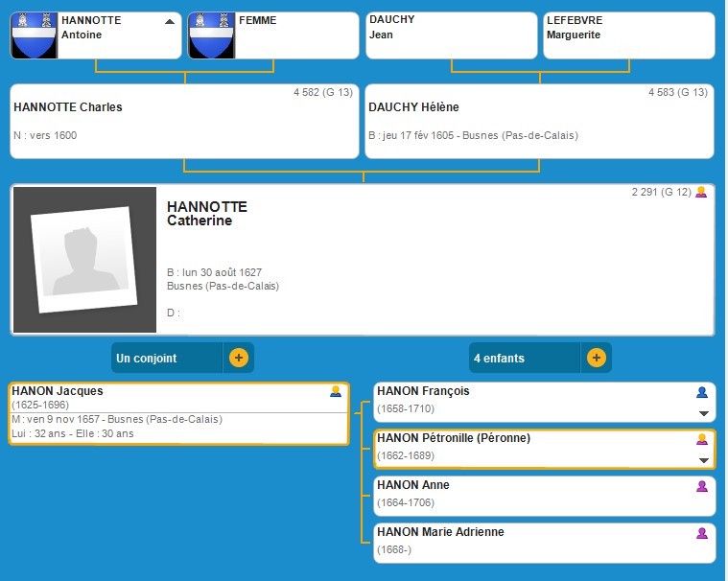The height and width of the screenshot is (581, 728).
Task: Click the plus icon next to Un conjoint
Action: 239,358
